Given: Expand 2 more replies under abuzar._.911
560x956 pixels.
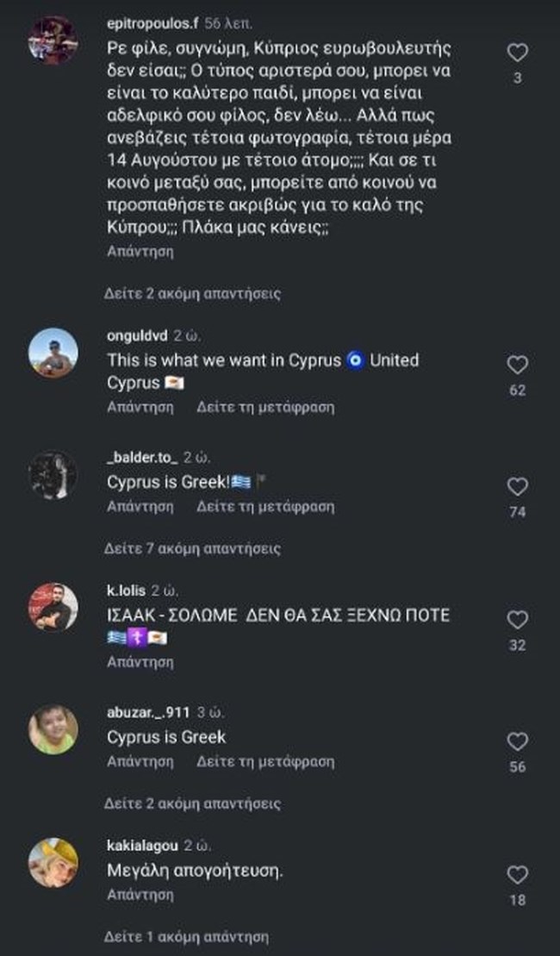Looking at the screenshot, I should click(193, 803).
